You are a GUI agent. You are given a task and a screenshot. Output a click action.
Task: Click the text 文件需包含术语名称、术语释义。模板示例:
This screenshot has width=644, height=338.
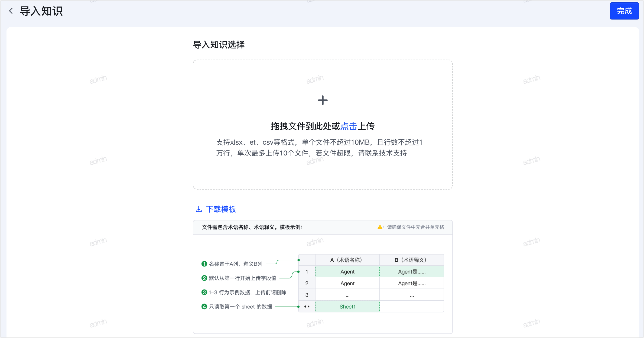[x=252, y=227]
